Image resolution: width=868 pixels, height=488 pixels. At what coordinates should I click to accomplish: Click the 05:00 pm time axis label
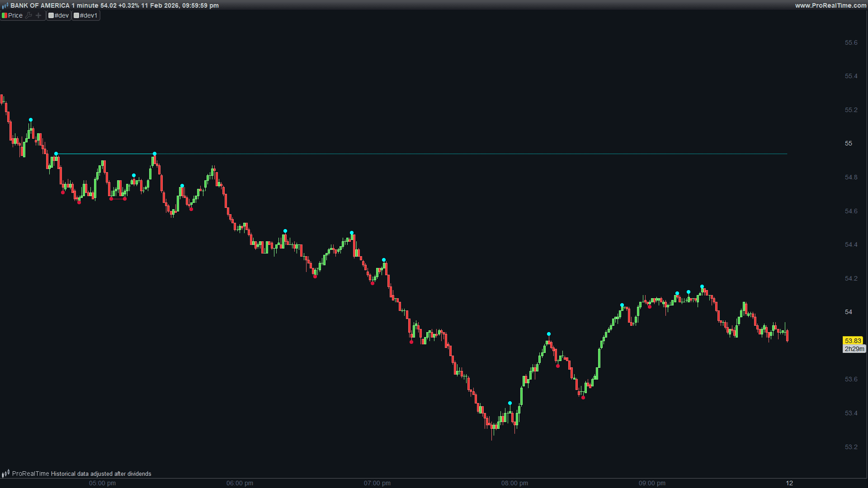[102, 483]
